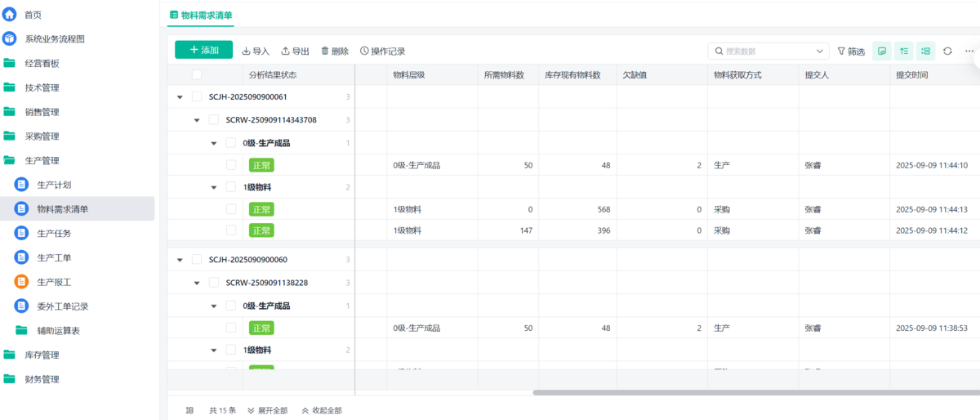Viewport: 980px width, 420px height.
Task: Click the 辅助运算表 folder icon
Action: pos(22,330)
